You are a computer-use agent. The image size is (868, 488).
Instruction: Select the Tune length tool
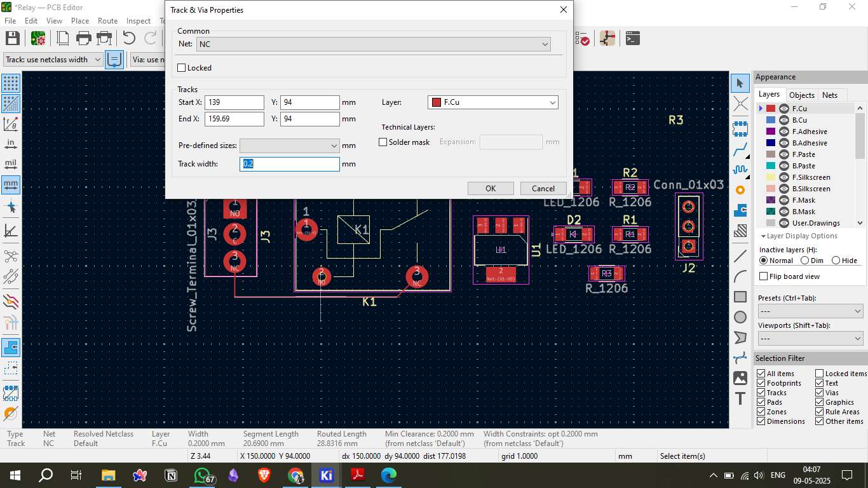(x=740, y=170)
